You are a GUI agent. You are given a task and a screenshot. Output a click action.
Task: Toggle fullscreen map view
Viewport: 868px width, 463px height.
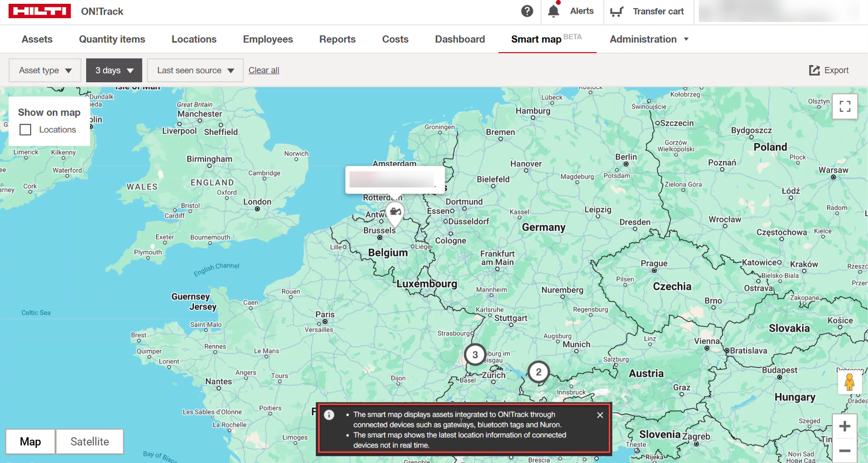coord(845,106)
